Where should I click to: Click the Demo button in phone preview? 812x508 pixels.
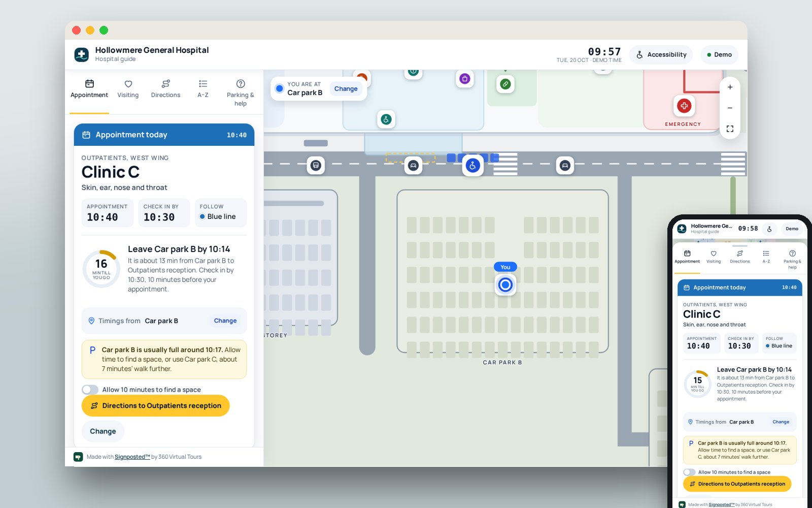click(x=792, y=229)
